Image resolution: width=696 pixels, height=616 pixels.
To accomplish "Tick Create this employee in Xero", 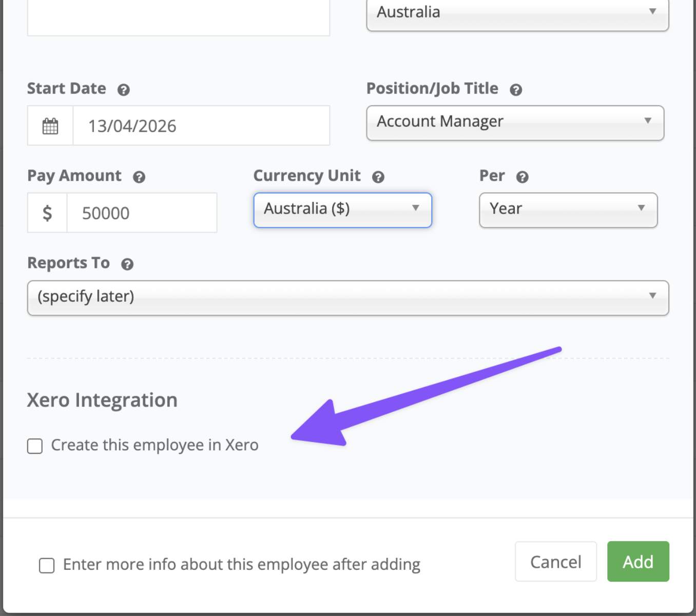I will 35,446.
